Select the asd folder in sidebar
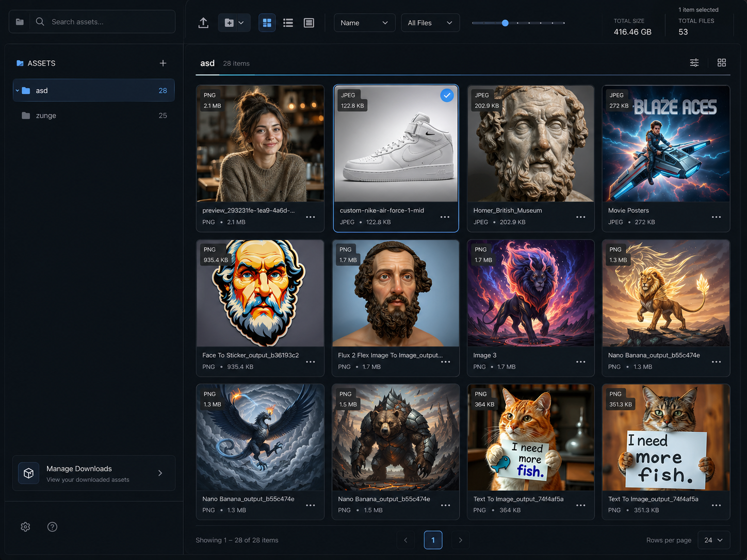Screen dimensions: 747x560 pos(93,90)
